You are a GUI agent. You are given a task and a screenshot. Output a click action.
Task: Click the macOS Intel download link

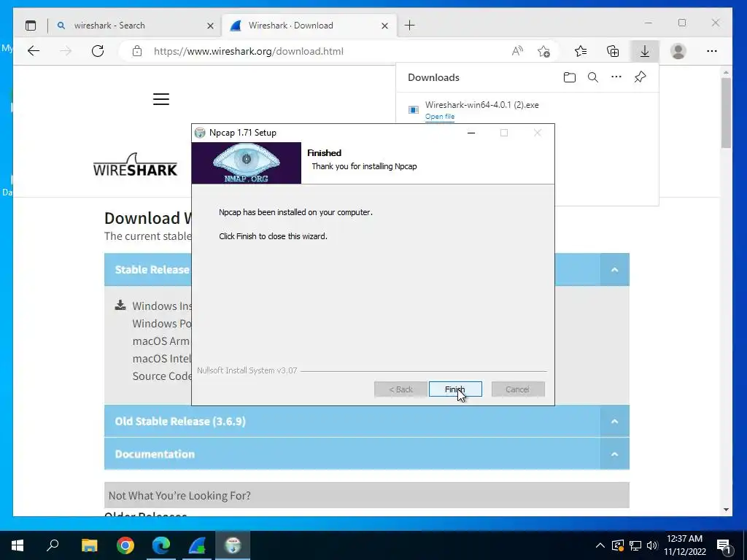coord(162,359)
